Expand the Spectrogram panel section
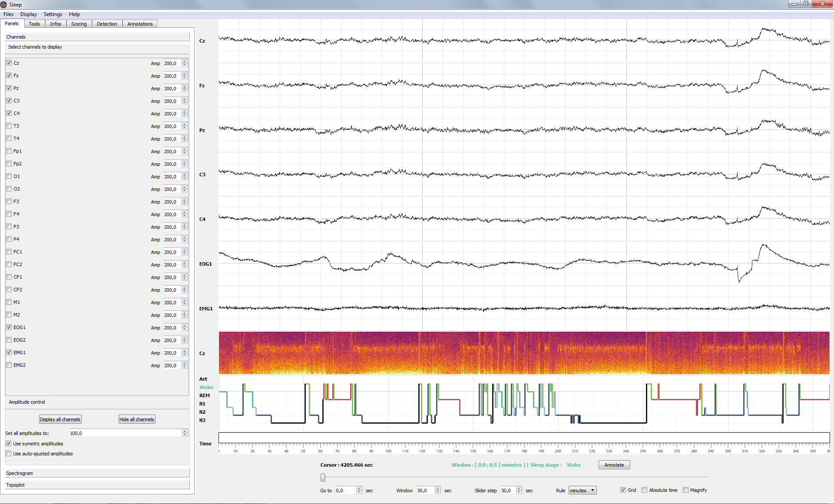Image resolution: width=834 pixels, height=504 pixels. pyautogui.click(x=97, y=473)
